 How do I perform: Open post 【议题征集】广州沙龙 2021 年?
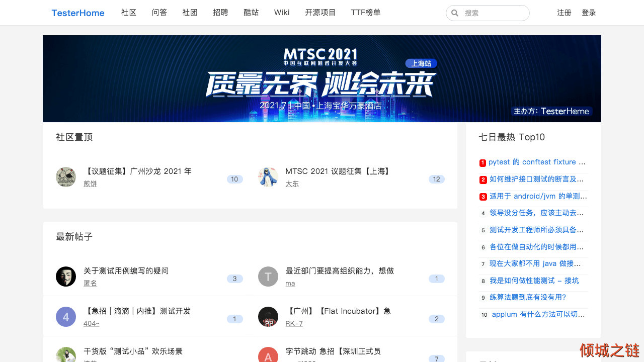click(137, 171)
